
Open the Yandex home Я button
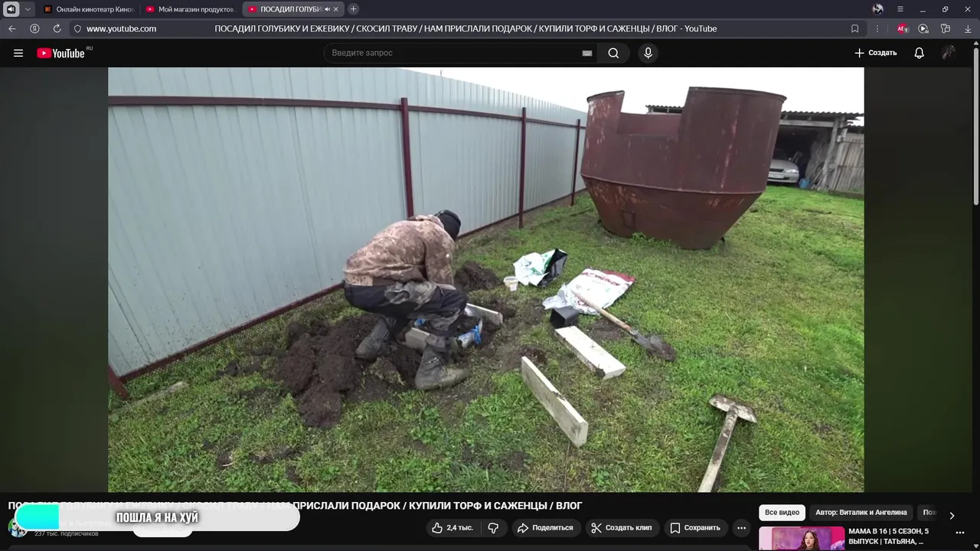pyautogui.click(x=34, y=28)
